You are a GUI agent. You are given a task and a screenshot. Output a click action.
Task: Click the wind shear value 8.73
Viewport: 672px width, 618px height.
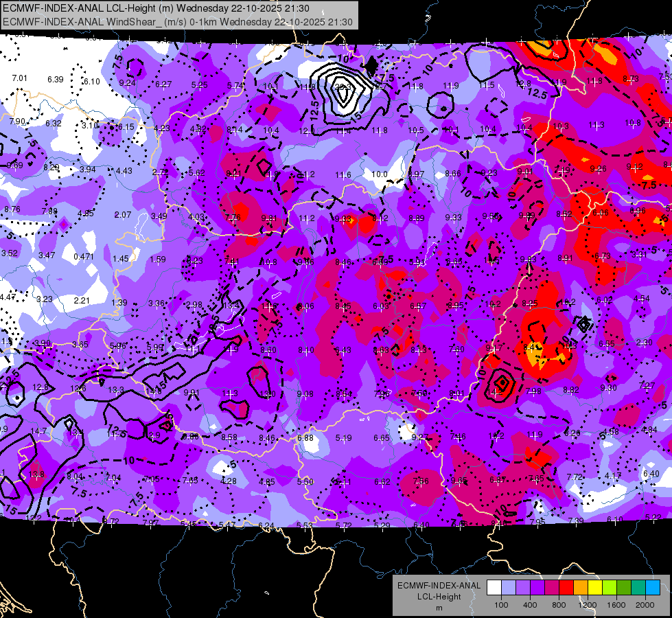[x=630, y=78]
